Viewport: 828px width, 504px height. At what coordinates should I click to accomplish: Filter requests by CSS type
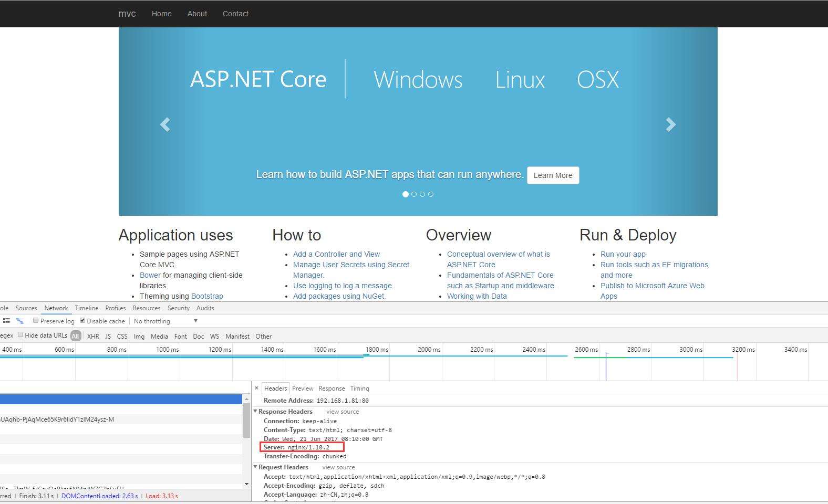click(122, 336)
